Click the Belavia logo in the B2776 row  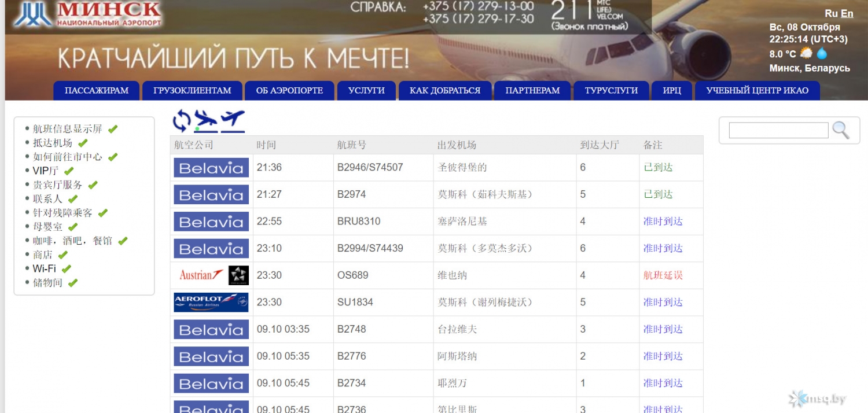[211, 356]
